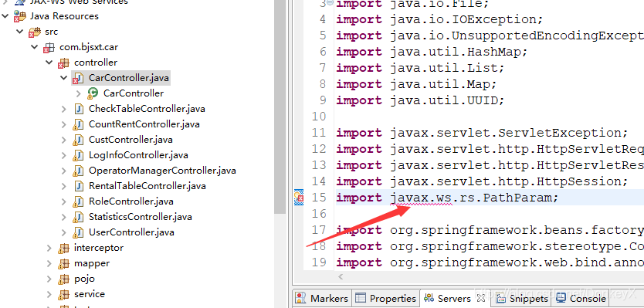The height and width of the screenshot is (308, 644).
Task: Collapse the com.bjsxt.car package arrow
Action: (35, 47)
